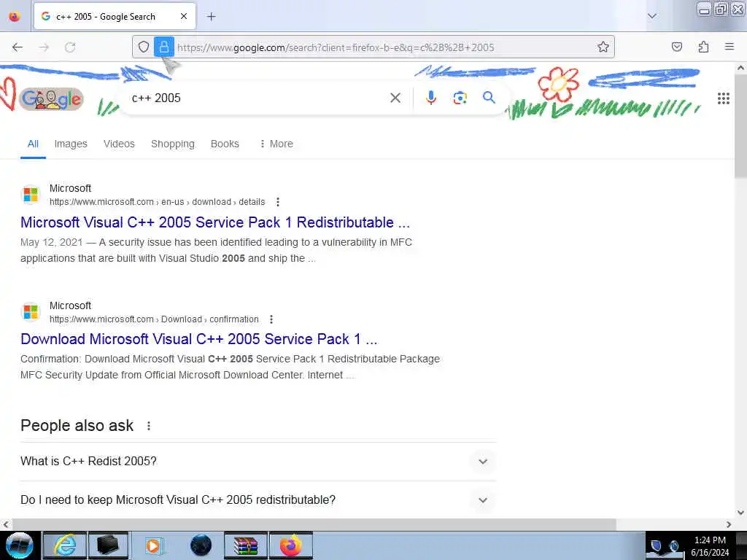Switch to the Videos tab
Screen dimensions: 747x560
pos(119,144)
